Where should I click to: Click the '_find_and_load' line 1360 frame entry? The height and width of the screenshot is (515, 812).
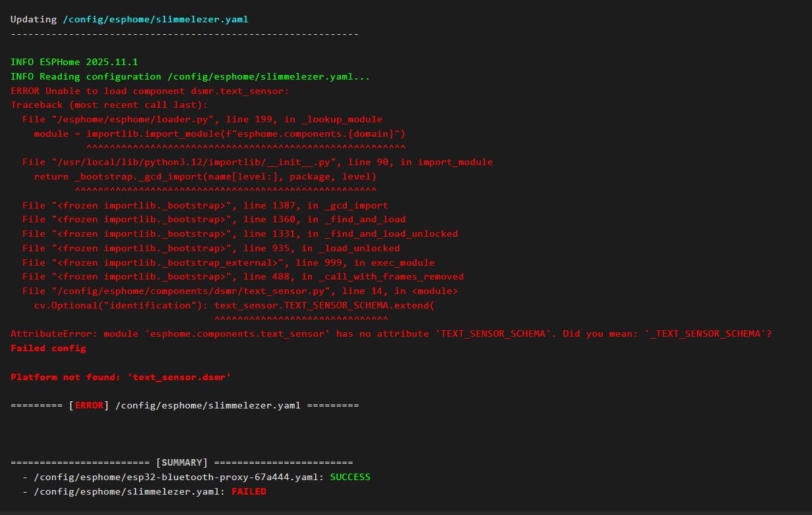(x=214, y=219)
